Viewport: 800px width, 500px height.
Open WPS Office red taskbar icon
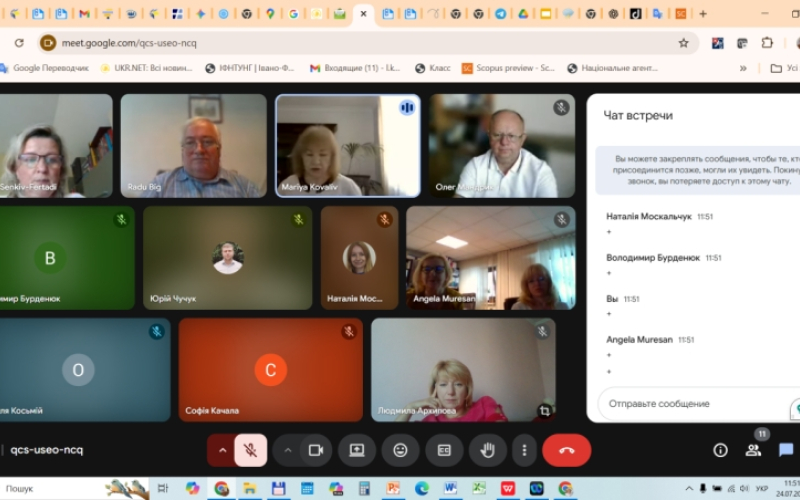(x=508, y=488)
